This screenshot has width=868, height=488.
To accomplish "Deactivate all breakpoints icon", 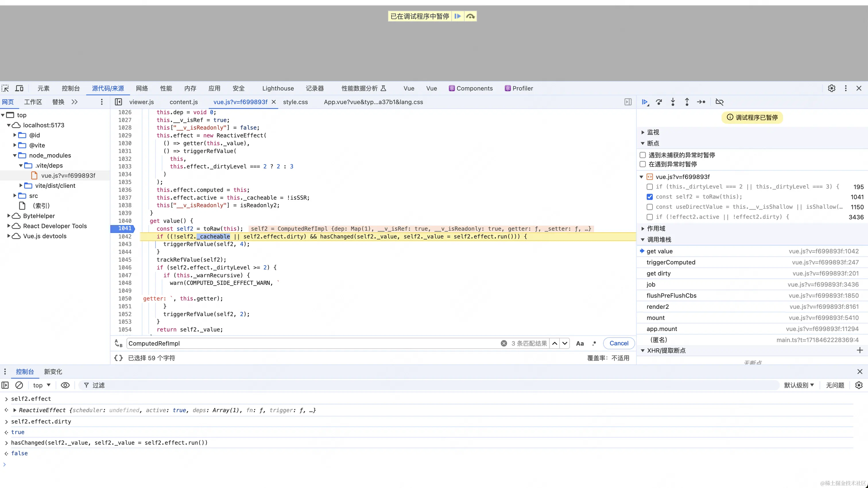I will click(719, 102).
